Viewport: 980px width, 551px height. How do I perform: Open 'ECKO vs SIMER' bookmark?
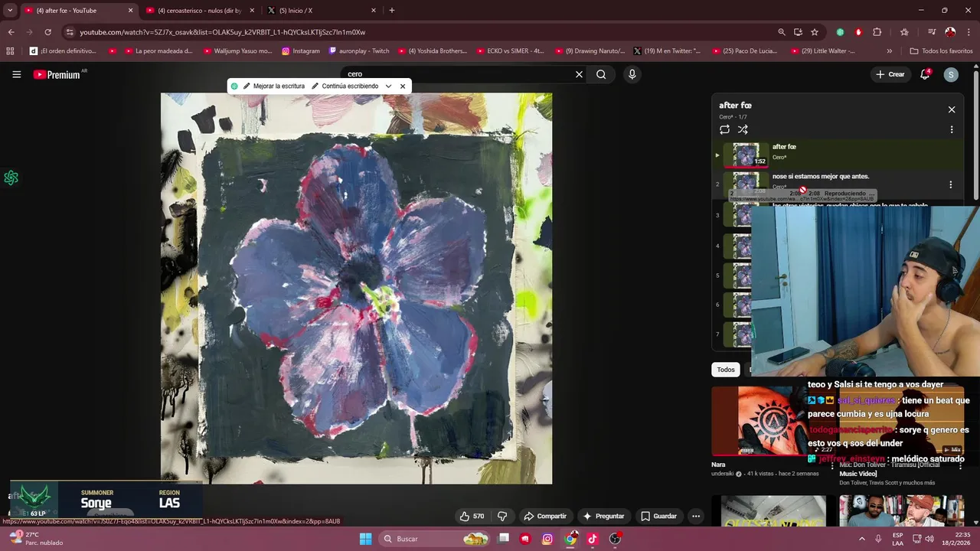point(510,51)
